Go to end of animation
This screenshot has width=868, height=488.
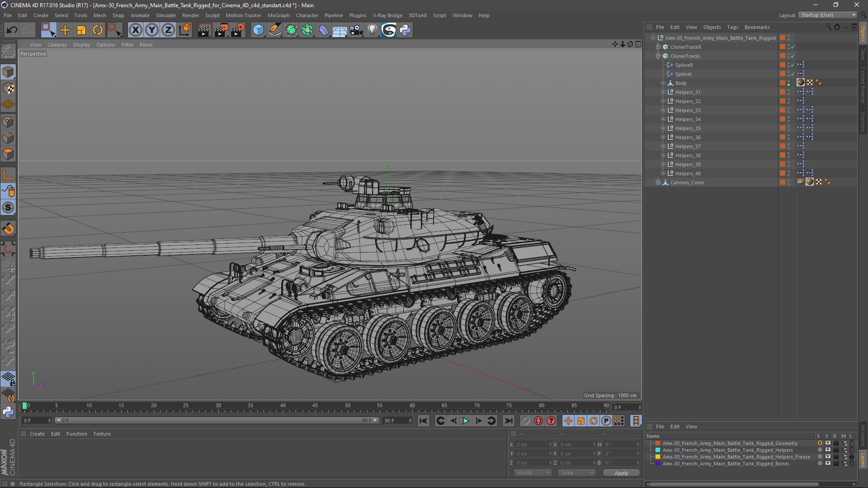point(509,421)
